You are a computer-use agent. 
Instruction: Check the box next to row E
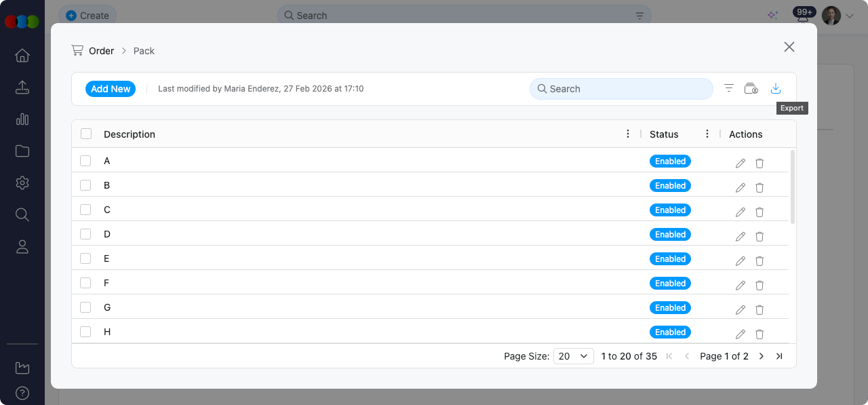85,258
